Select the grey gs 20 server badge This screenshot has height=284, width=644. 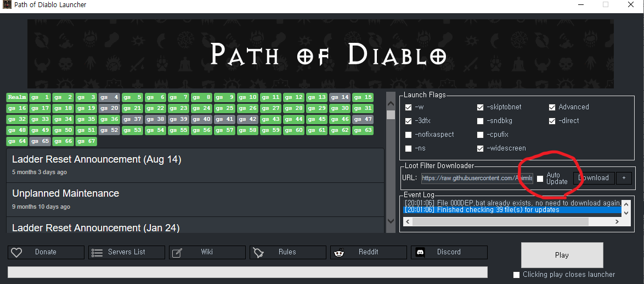(109, 109)
